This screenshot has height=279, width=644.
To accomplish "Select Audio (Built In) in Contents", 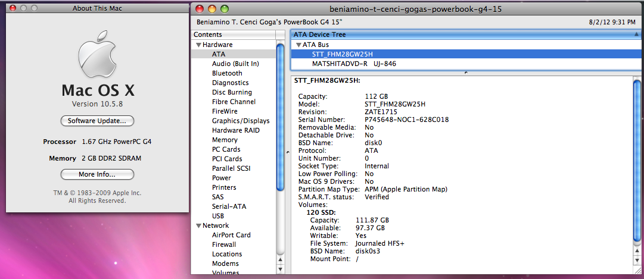I will pyautogui.click(x=235, y=64).
